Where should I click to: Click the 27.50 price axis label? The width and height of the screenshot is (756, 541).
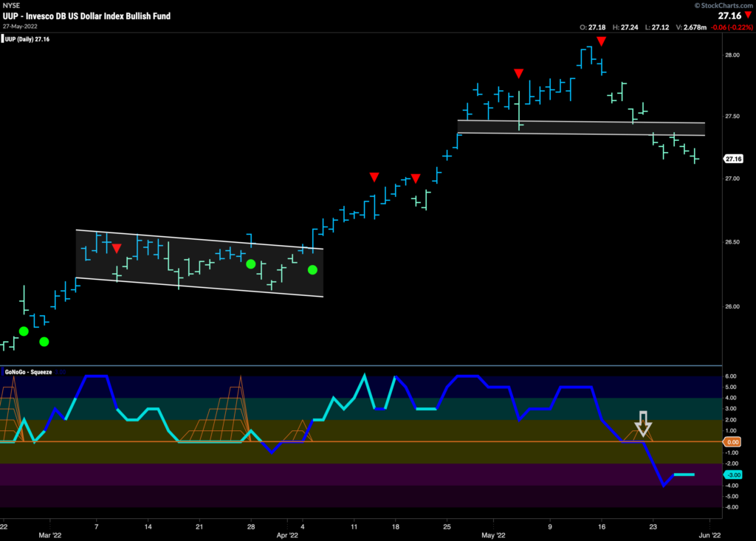(x=732, y=116)
